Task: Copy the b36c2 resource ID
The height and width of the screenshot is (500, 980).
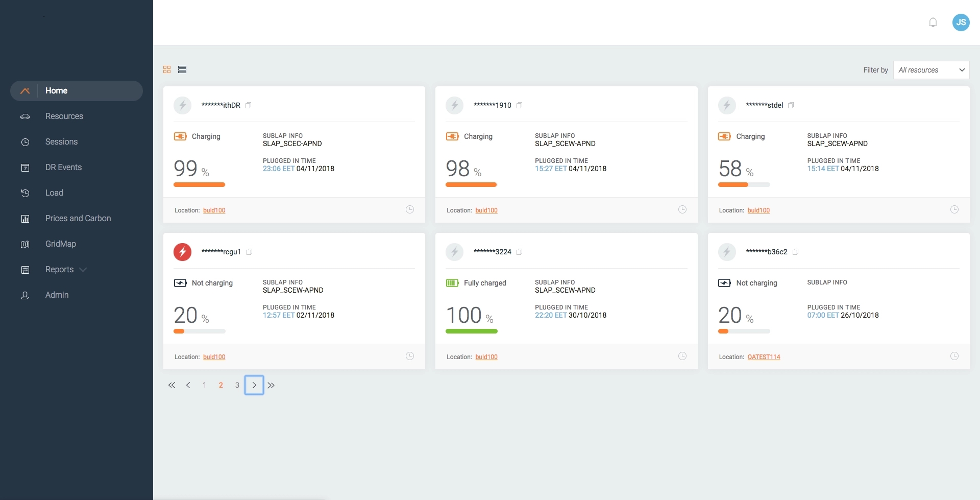Action: coord(795,252)
